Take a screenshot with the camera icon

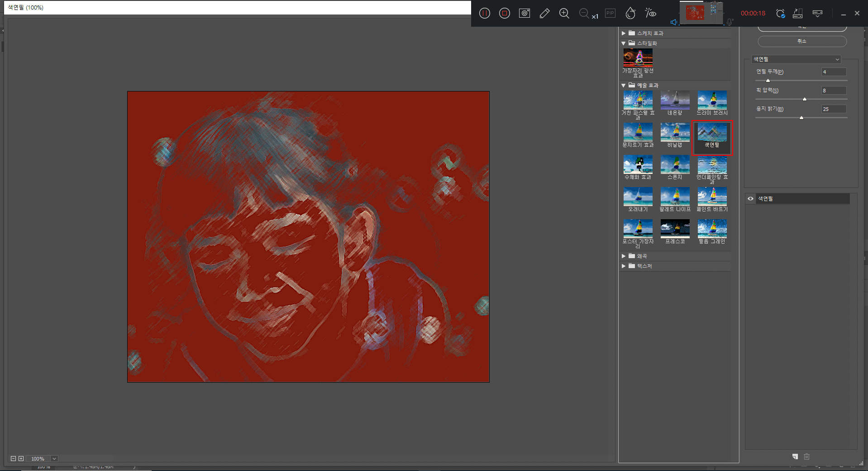pos(524,13)
